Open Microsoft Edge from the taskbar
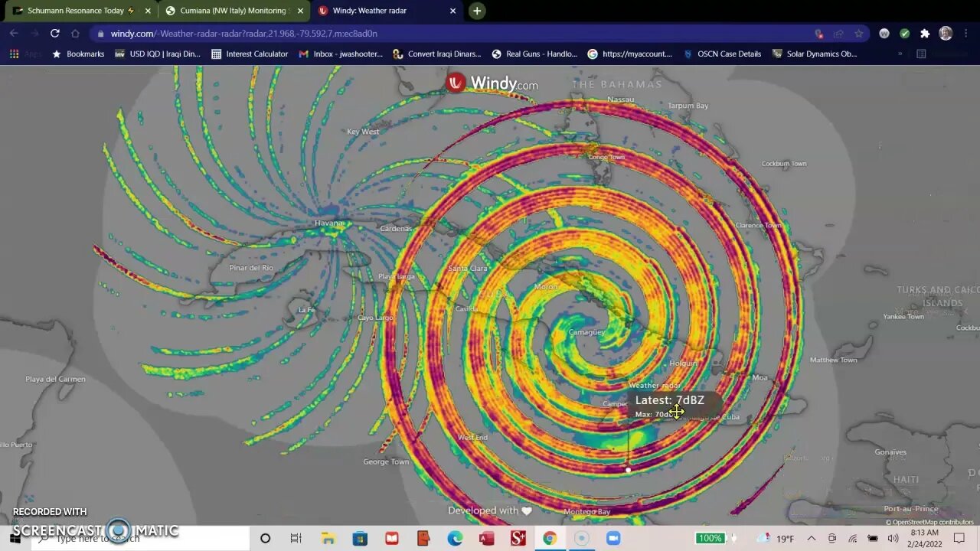980x551 pixels. pos(455,539)
